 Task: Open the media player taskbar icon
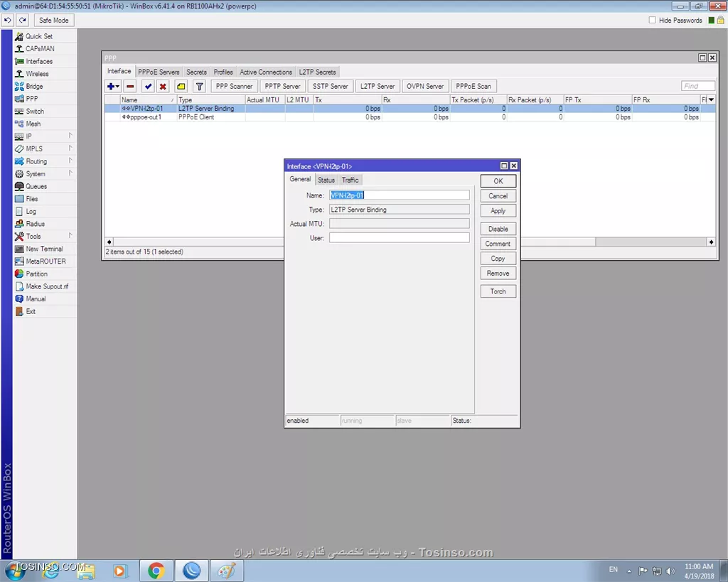pos(119,571)
